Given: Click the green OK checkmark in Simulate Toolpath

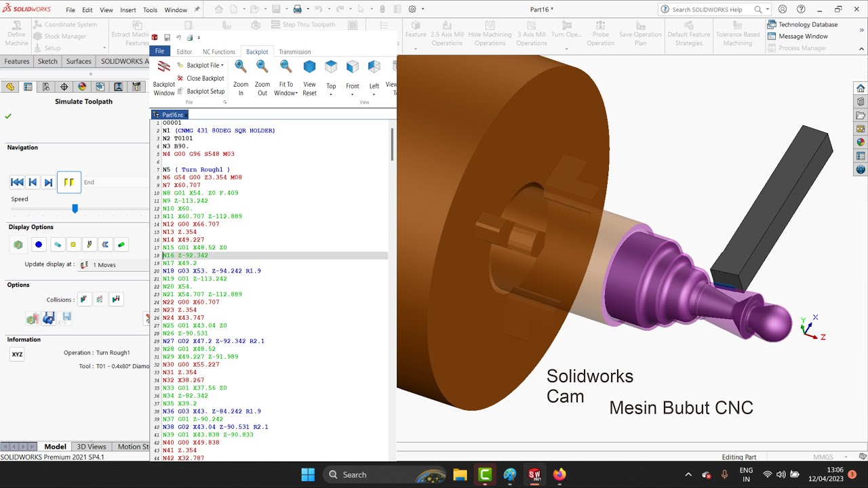Looking at the screenshot, I should [x=8, y=116].
